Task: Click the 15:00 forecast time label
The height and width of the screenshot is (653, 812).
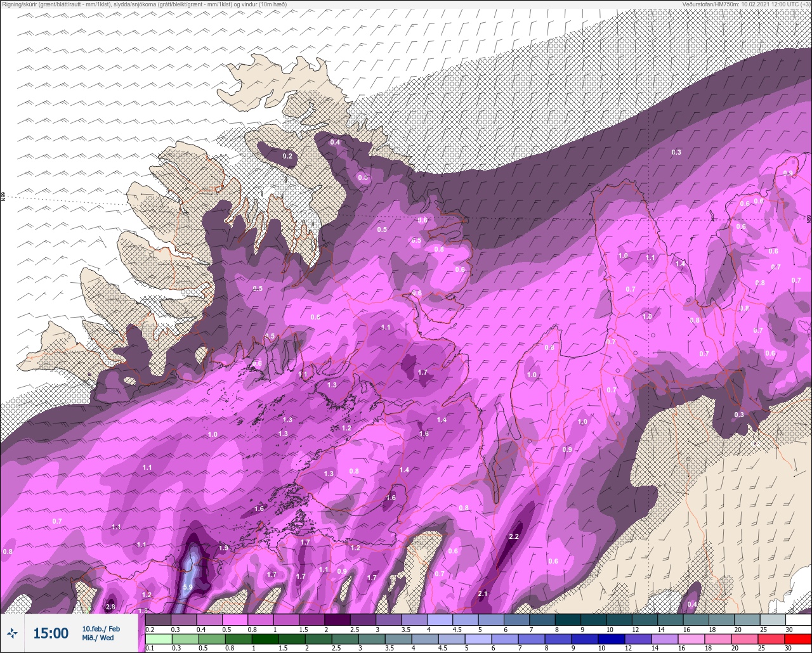Action: click(51, 633)
